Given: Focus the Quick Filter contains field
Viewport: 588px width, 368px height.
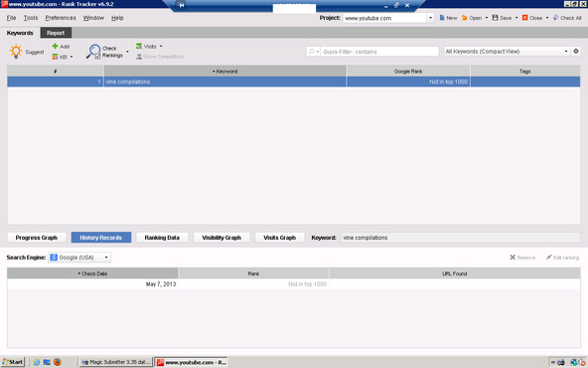Looking at the screenshot, I should (x=379, y=52).
